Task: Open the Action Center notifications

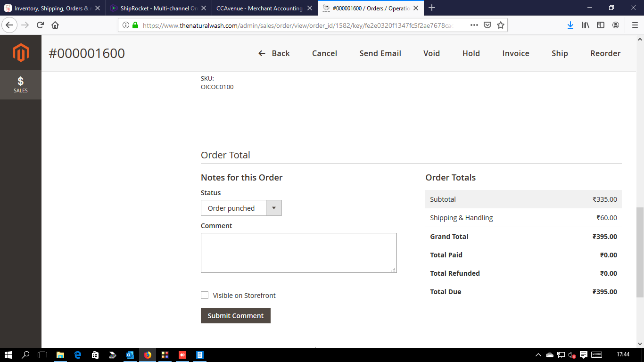Action: tap(583, 355)
